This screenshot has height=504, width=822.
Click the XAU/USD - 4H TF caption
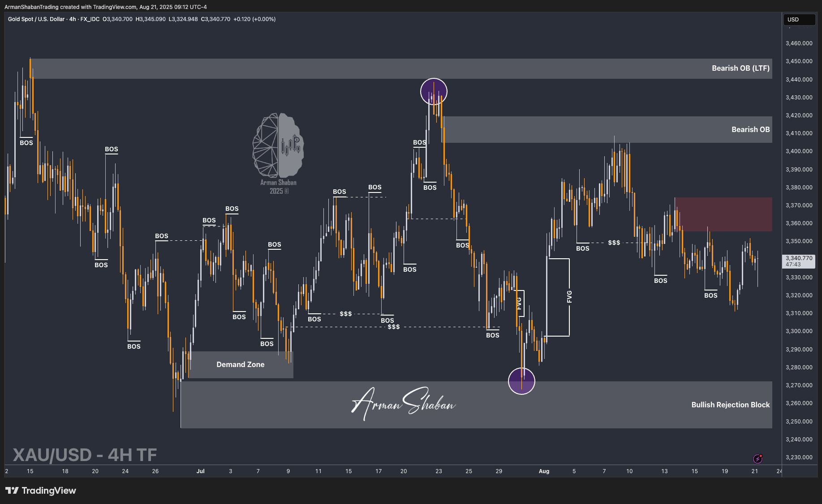85,455
